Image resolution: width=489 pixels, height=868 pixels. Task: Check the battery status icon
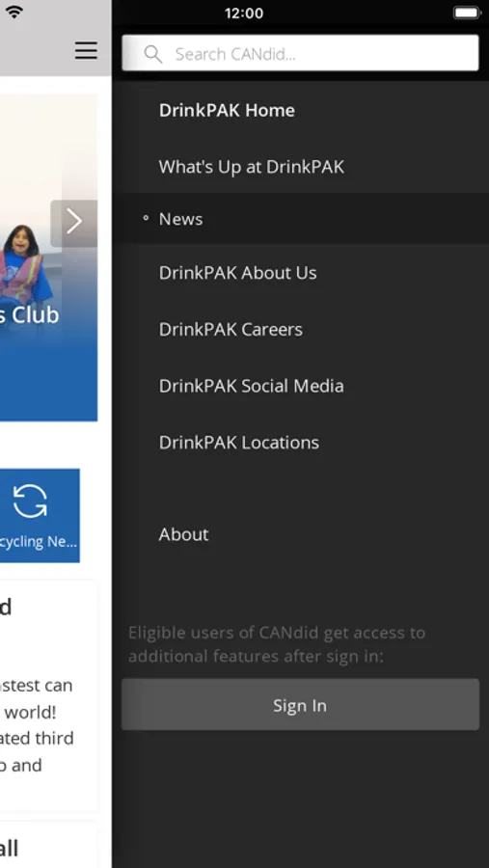pyautogui.click(x=467, y=13)
